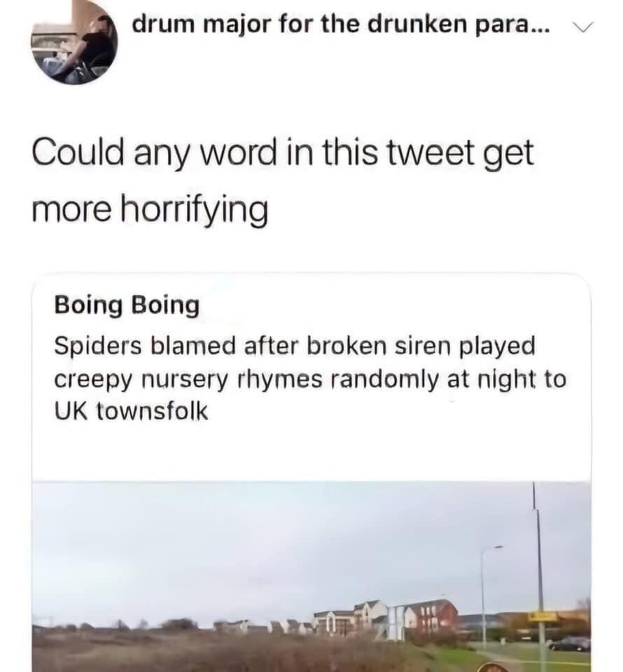
Task: Open the Boing Boing account name
Action: coord(127,305)
